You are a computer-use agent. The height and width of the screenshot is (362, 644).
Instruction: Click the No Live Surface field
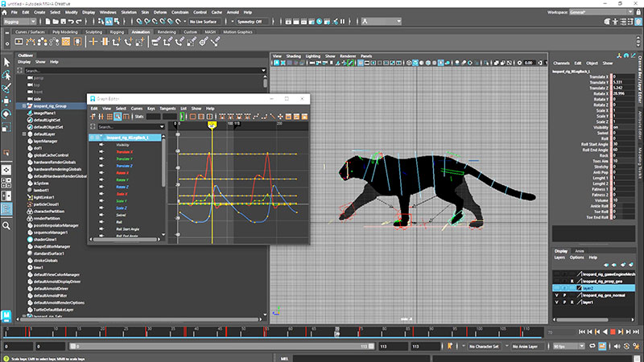(x=204, y=22)
